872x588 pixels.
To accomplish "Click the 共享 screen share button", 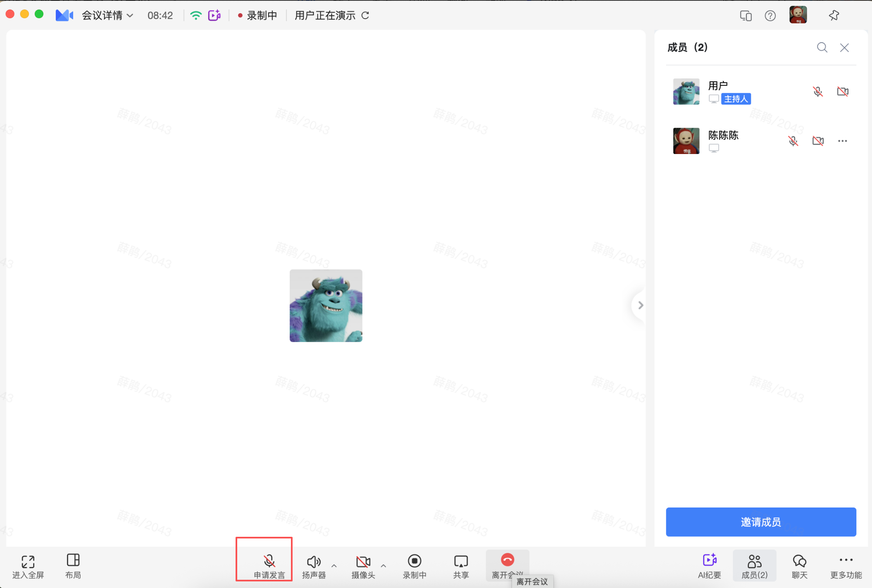I will 461,566.
